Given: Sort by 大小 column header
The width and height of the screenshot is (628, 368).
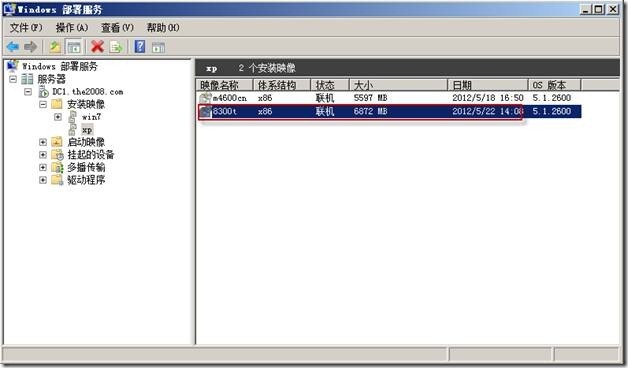Looking at the screenshot, I should tap(399, 85).
